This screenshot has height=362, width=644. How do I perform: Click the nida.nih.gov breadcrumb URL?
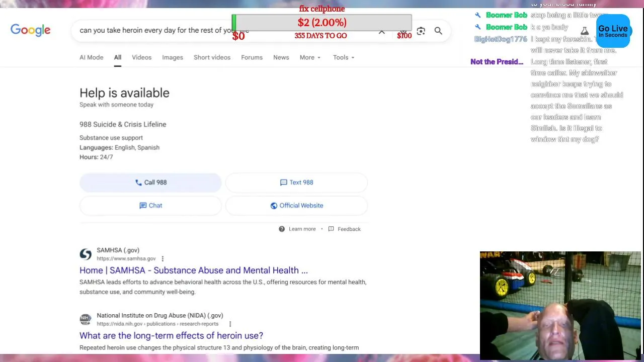pyautogui.click(x=157, y=324)
